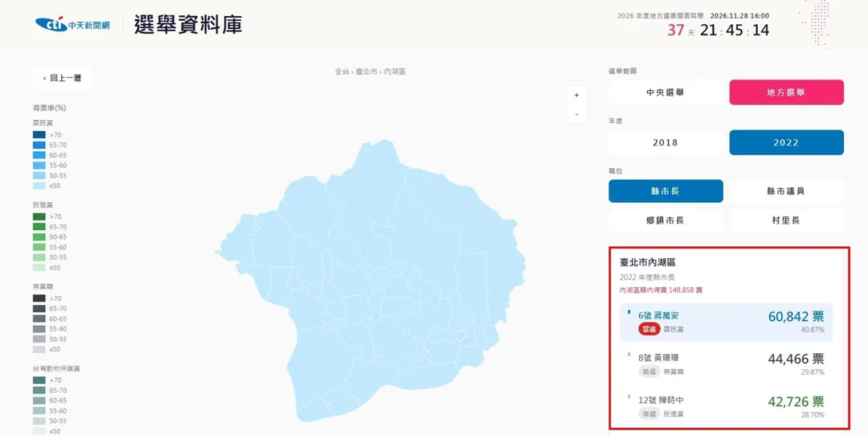
Task: Select 中央選舉 election scope
Action: point(665,93)
